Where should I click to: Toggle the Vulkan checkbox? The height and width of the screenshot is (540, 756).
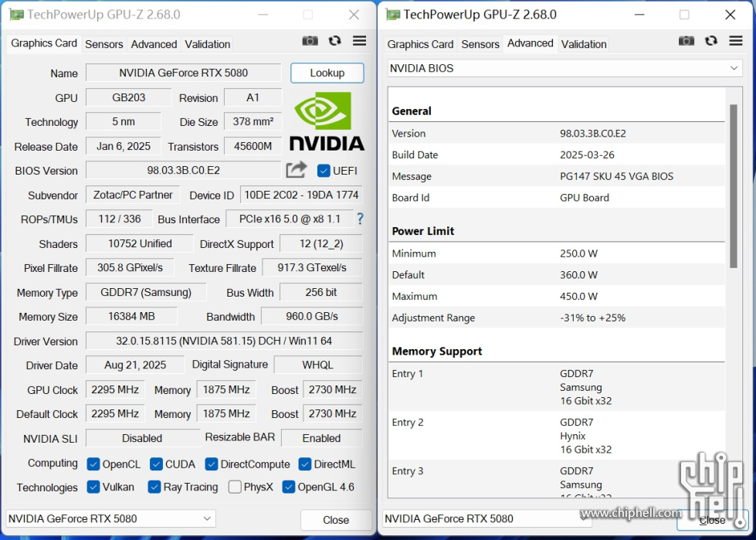coord(93,487)
